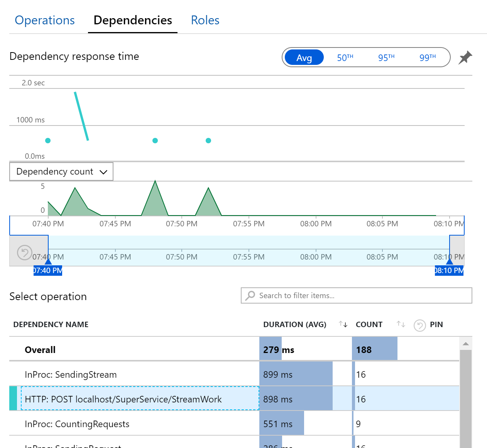Click the PIN column circular icon

[x=419, y=325]
